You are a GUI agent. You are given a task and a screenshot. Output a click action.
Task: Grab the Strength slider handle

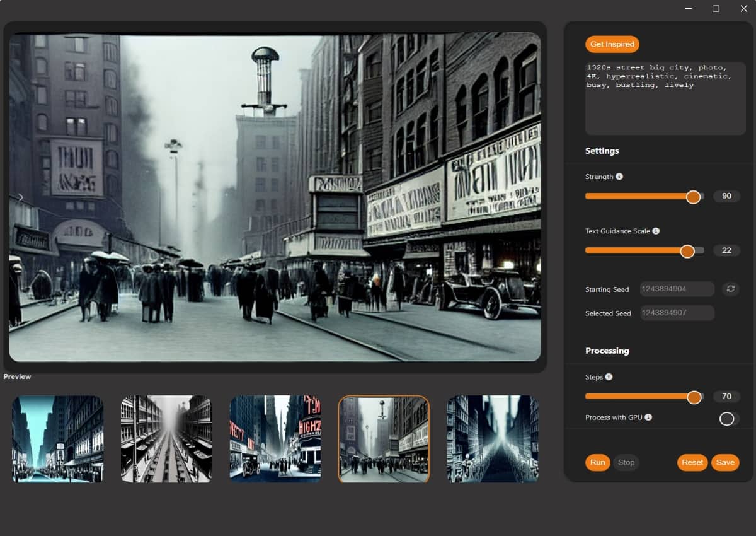(x=694, y=196)
